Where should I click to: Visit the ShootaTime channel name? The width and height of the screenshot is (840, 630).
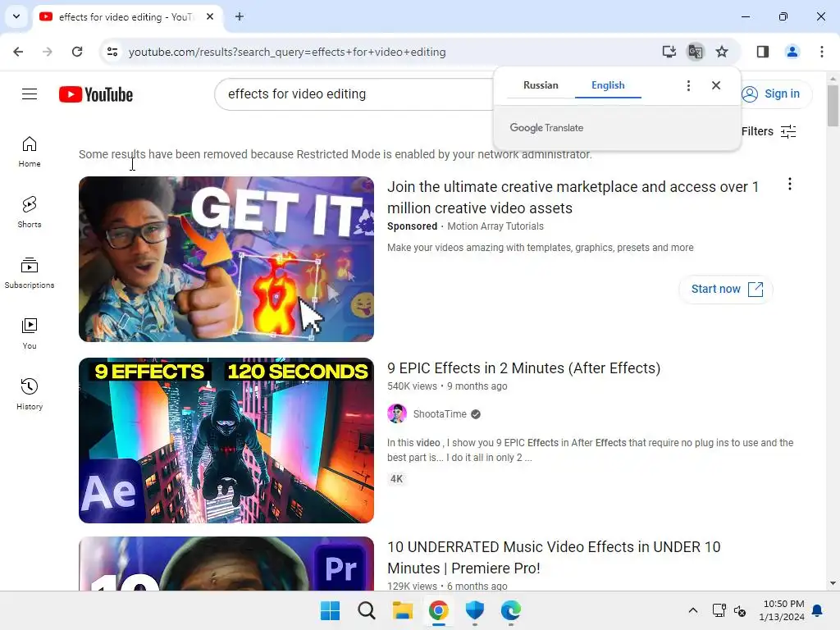[440, 414]
